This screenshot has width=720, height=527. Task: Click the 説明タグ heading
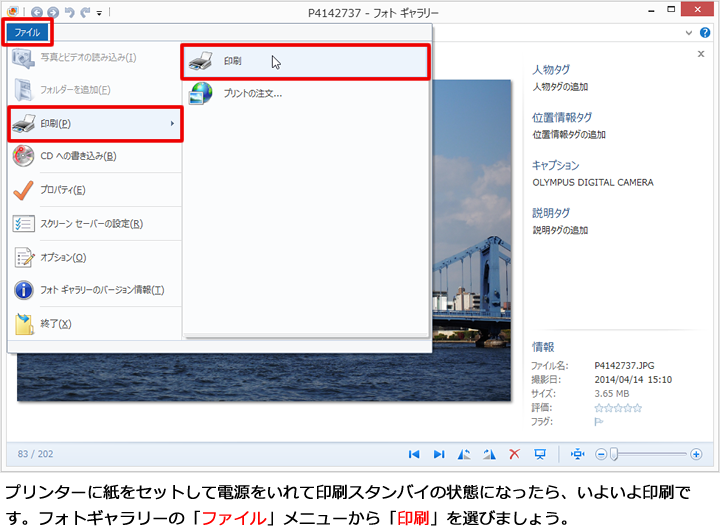[x=551, y=213]
